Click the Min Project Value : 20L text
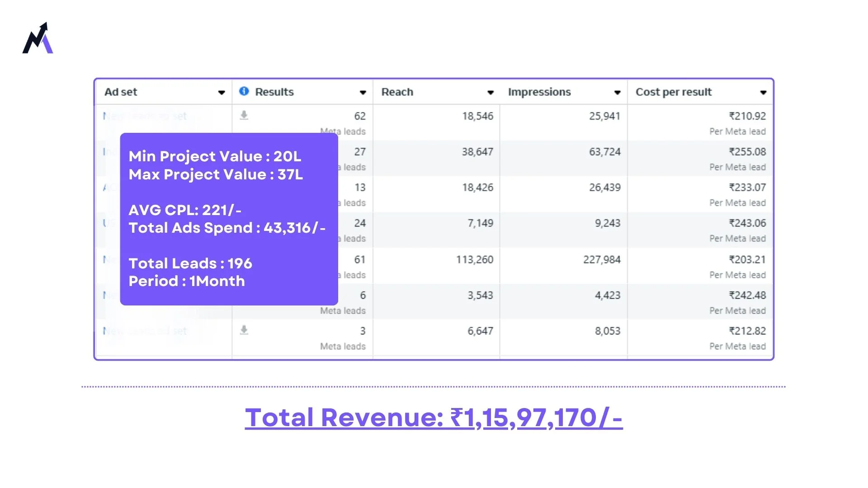The width and height of the screenshot is (868, 488). [215, 156]
